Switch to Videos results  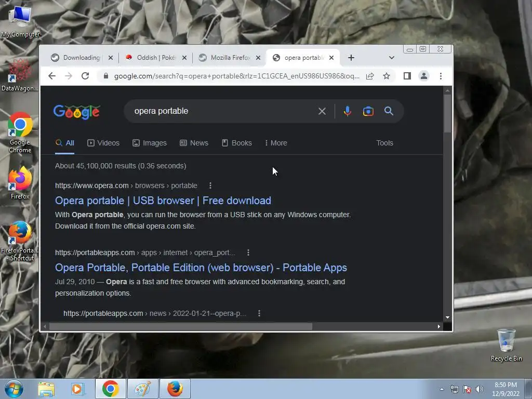[x=103, y=143]
